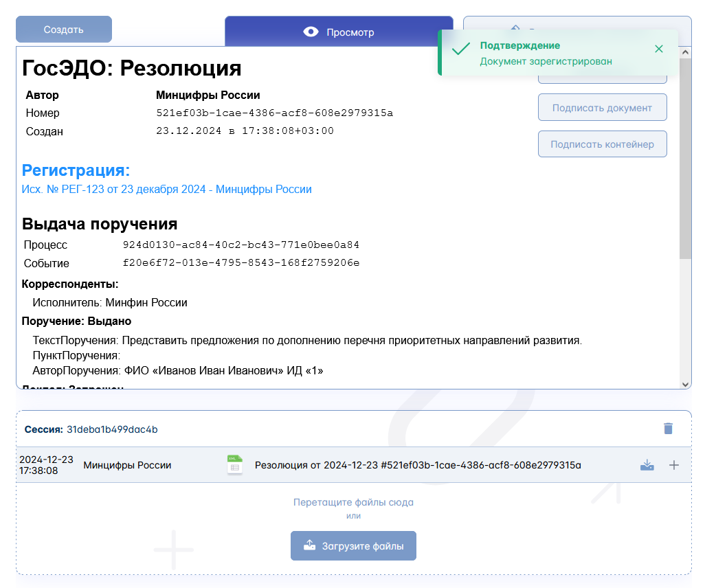The height and width of the screenshot is (588, 705).
Task: Click the Минцифры России author value
Action: click(208, 95)
